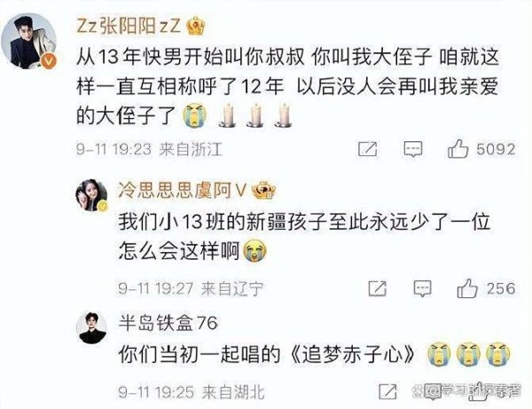Screen dimensions: 532x409
Task: Open 半岛铁盒76 profile avatar
Action: click(91, 328)
